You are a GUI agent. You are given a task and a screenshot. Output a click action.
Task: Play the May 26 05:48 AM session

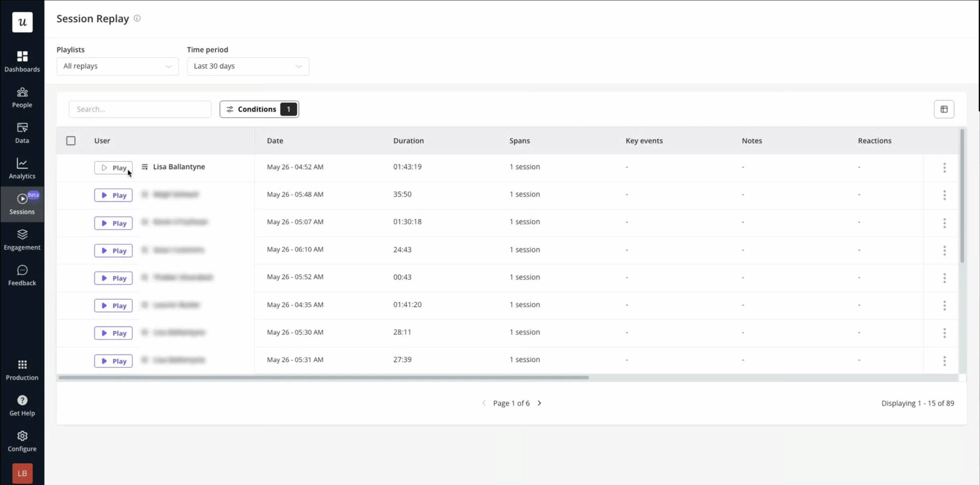[x=113, y=195]
